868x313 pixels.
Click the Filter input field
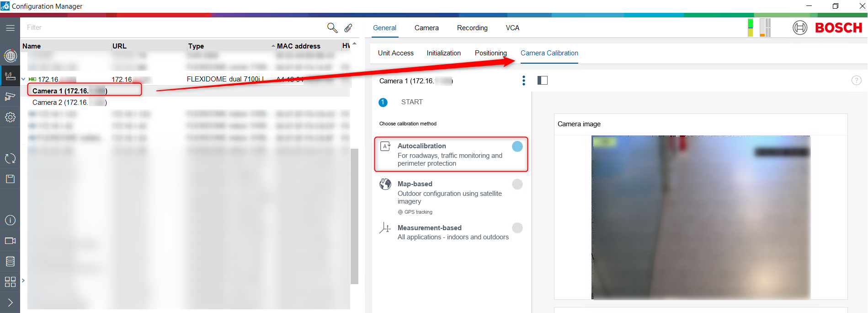point(174,27)
